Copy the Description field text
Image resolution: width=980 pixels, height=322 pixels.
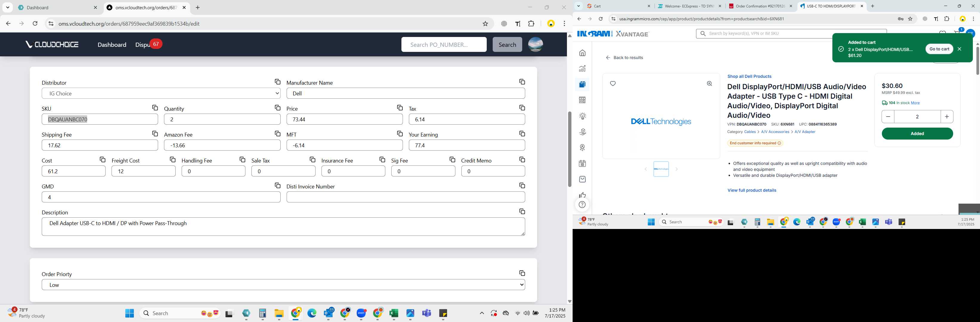522,211
